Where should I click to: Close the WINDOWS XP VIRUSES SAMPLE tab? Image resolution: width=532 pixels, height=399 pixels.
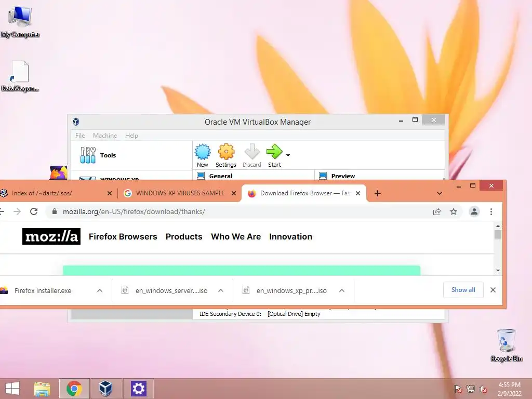[234, 193]
